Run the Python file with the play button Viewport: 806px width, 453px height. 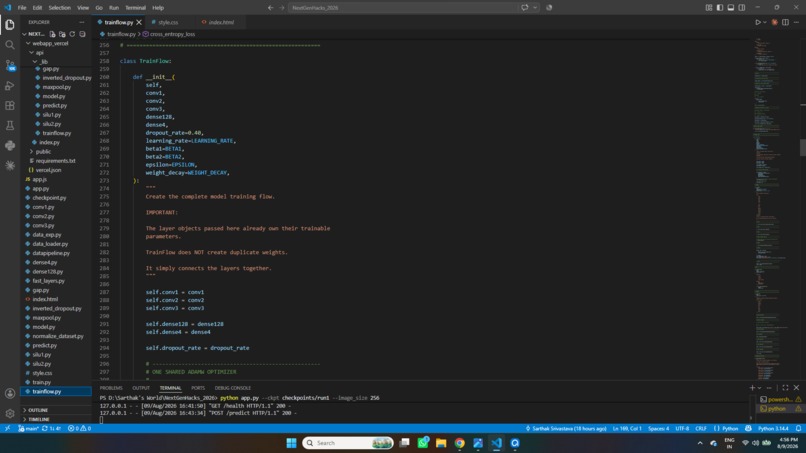point(758,22)
